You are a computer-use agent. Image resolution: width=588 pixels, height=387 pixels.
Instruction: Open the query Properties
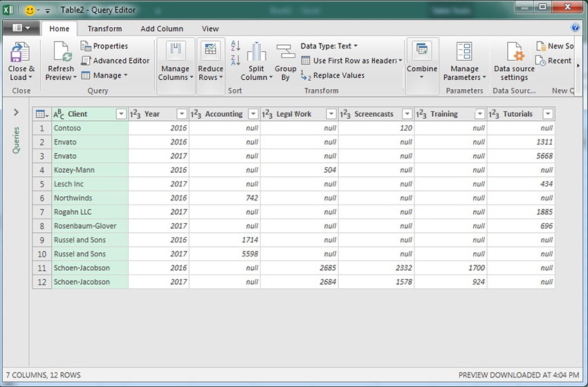click(104, 46)
